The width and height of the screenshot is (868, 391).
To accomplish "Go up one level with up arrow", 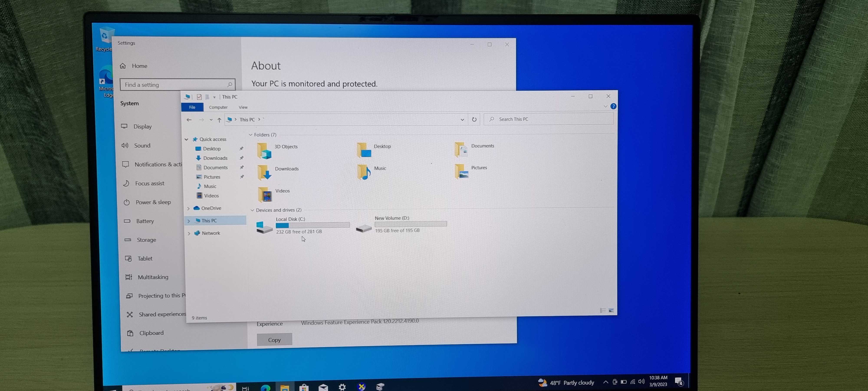I will coord(219,120).
